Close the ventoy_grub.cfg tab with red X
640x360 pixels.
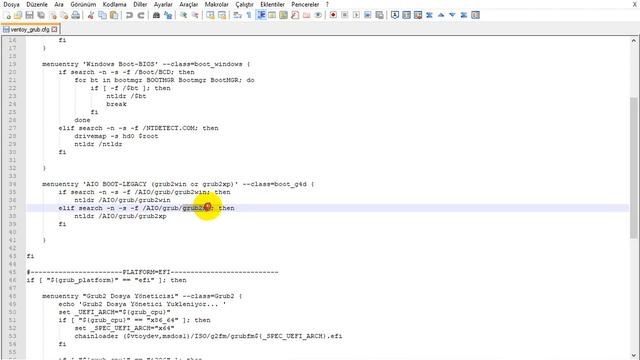(55, 29)
